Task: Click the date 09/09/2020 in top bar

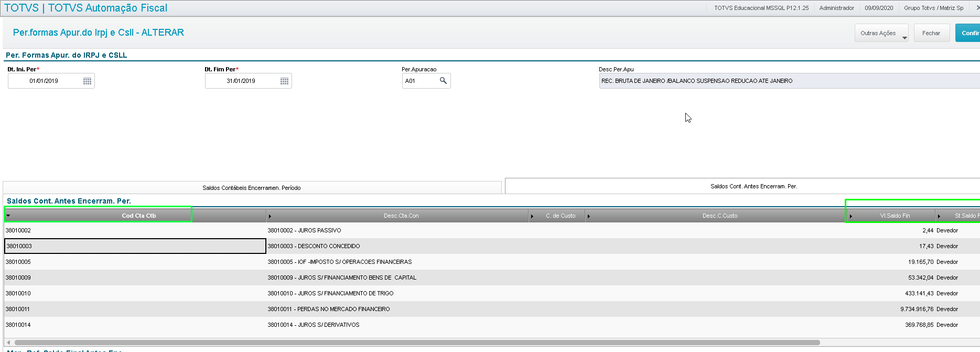Action: pos(879,8)
